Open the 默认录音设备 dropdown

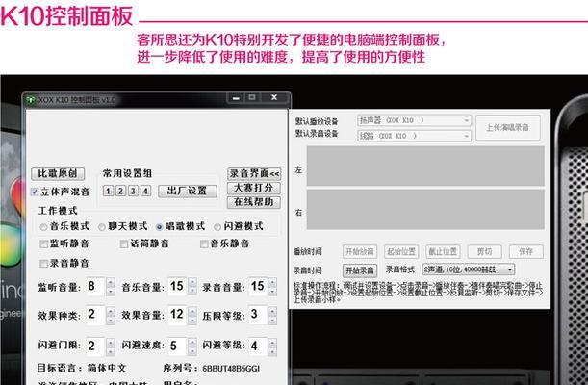(414, 136)
